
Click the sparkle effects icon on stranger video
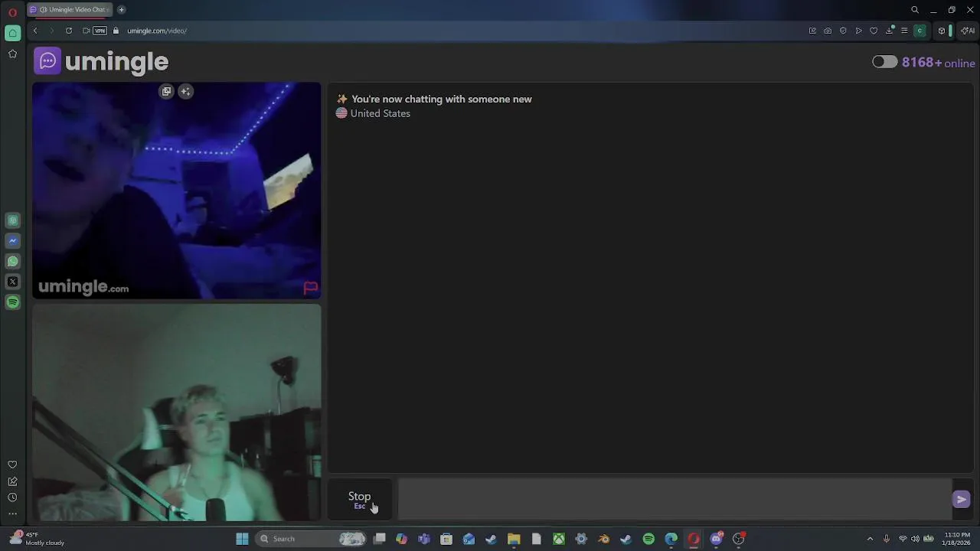click(x=185, y=91)
